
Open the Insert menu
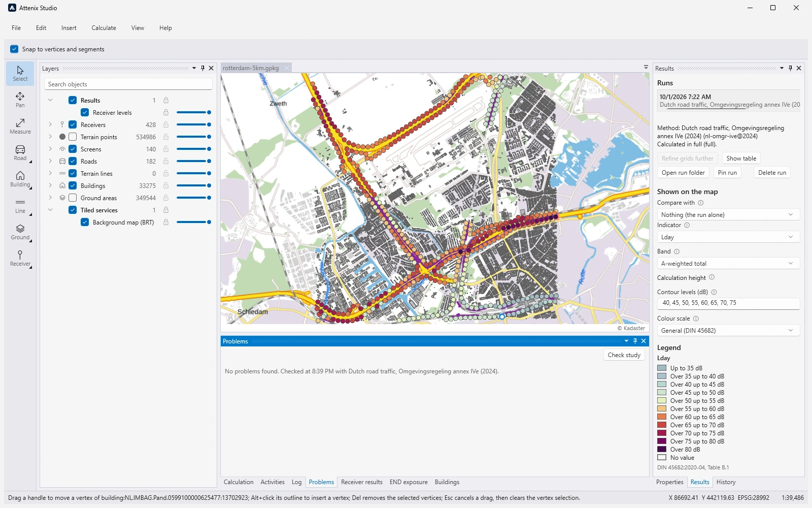(69, 28)
